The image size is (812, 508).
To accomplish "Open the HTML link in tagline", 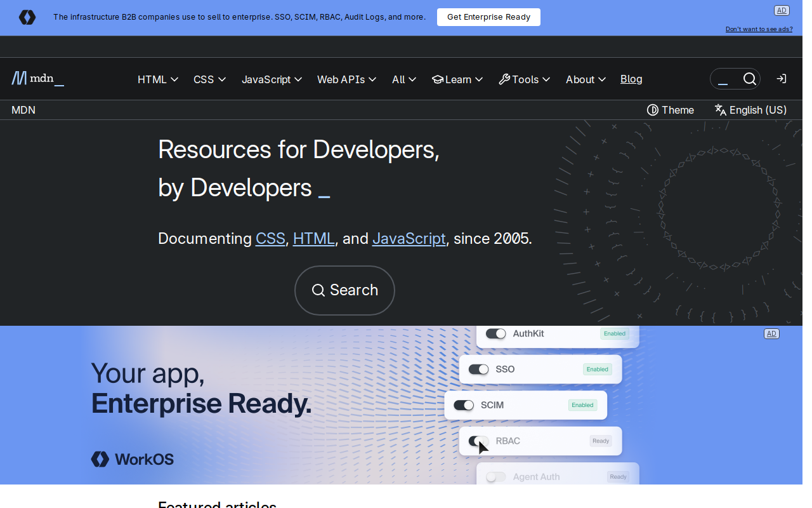I will [x=314, y=239].
